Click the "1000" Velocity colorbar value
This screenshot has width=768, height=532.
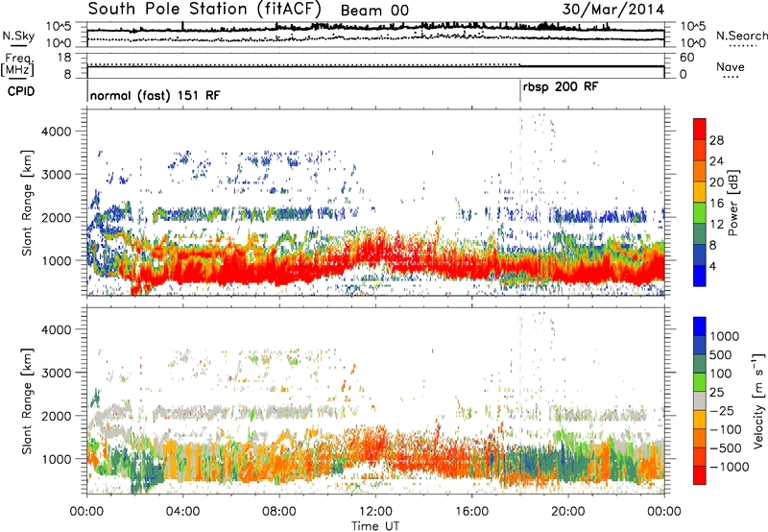(x=724, y=336)
